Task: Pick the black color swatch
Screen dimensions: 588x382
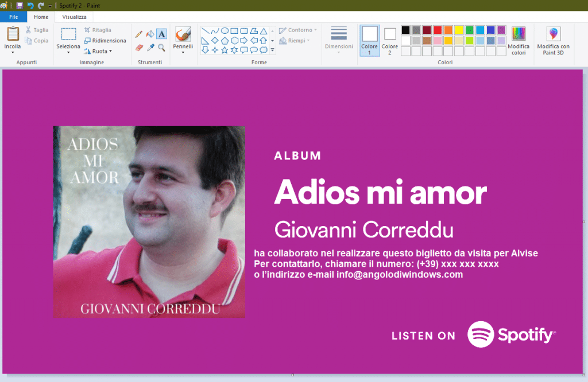Action: 405,30
